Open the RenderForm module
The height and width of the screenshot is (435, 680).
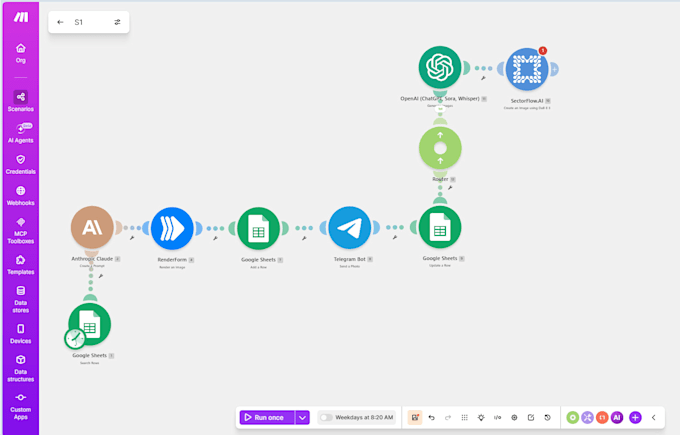click(172, 228)
